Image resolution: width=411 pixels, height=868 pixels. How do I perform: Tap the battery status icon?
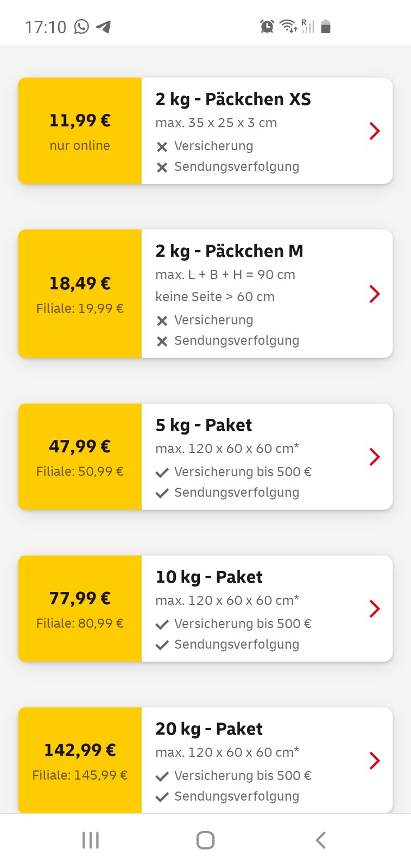[326, 26]
